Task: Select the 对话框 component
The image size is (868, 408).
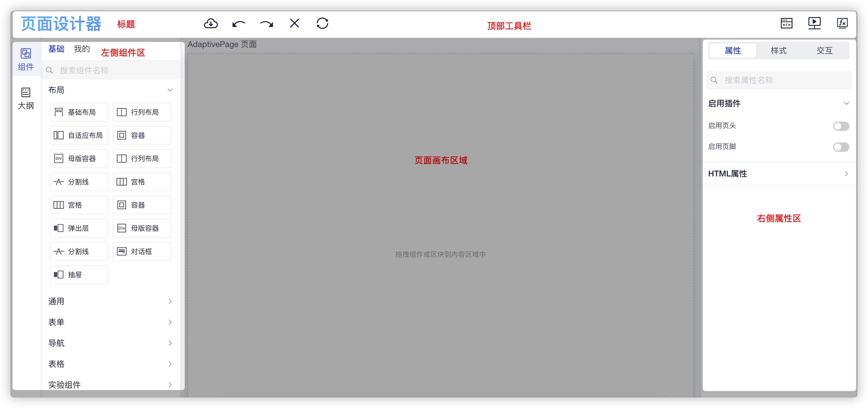Action: (x=142, y=252)
